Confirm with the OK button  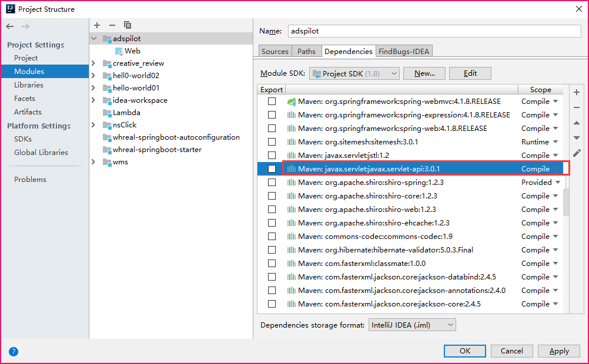click(464, 351)
